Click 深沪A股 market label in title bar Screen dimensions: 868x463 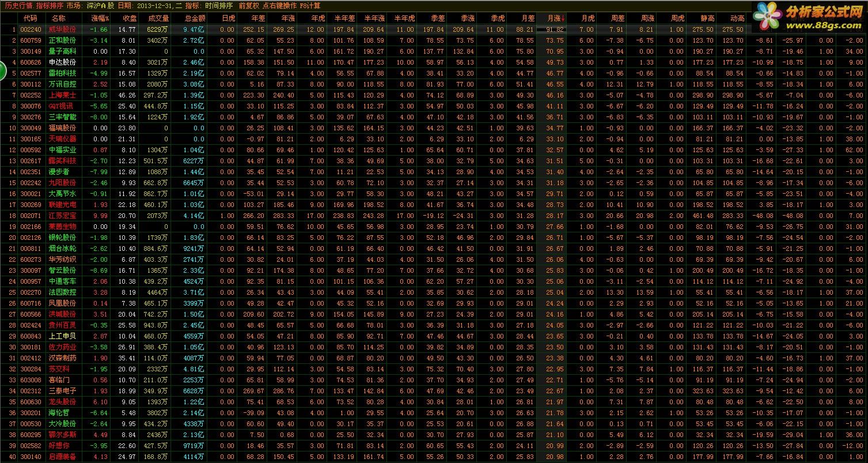(x=100, y=5)
